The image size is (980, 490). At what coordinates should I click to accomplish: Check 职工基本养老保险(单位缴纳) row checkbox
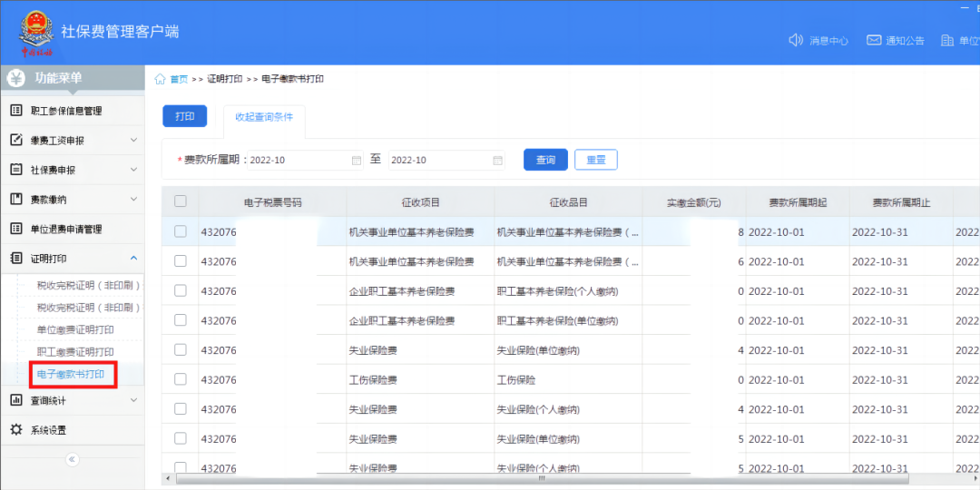(x=180, y=320)
